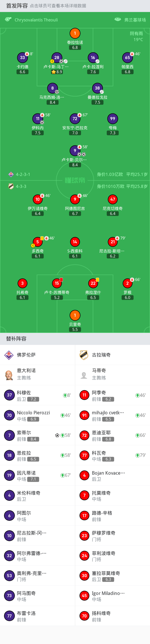Tap Fiorentina crest next to 4-2-3-1 formation
150x644 pixels.
(11, 174)
